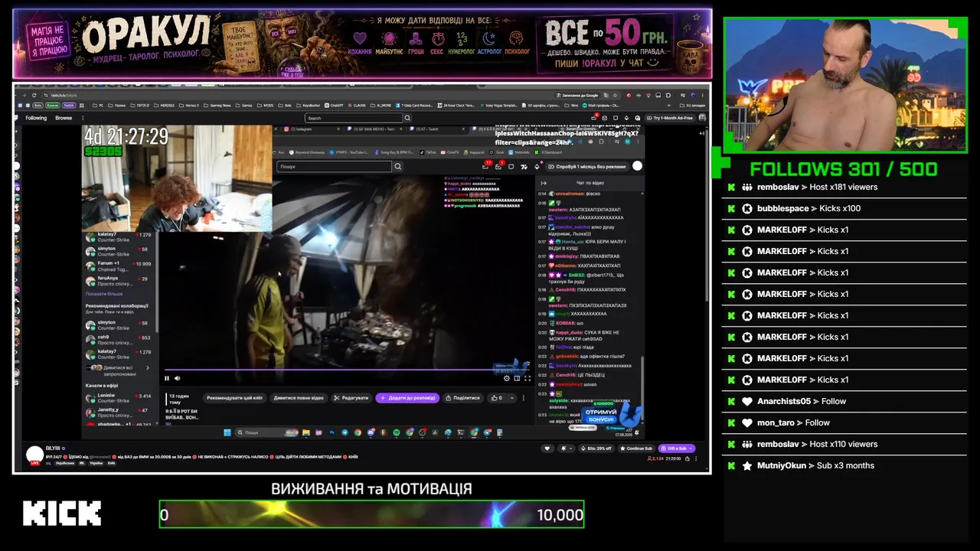Click Спробуй 1 місяць без реклами

pos(588,166)
